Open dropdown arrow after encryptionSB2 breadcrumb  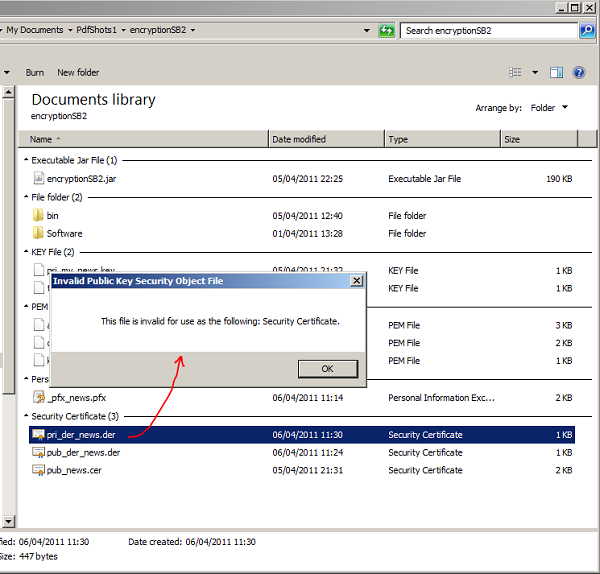(193, 30)
